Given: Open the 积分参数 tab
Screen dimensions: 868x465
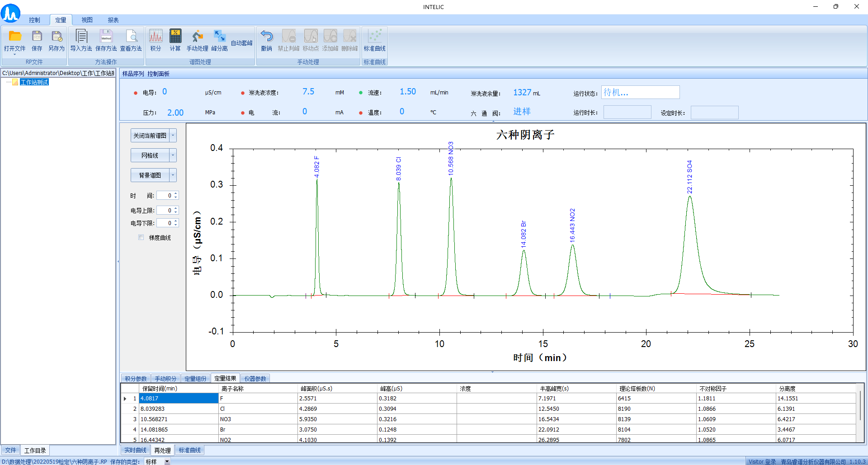Looking at the screenshot, I should [136, 379].
